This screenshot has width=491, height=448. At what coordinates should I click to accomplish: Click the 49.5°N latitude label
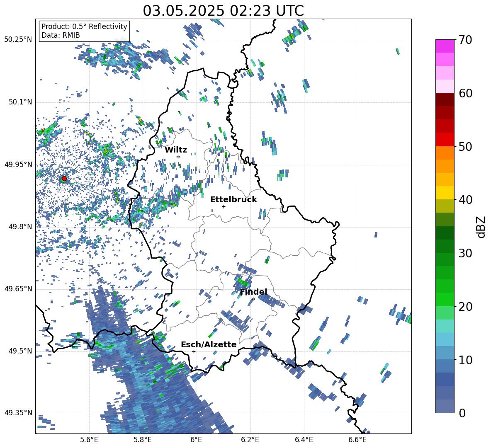pos(20,351)
